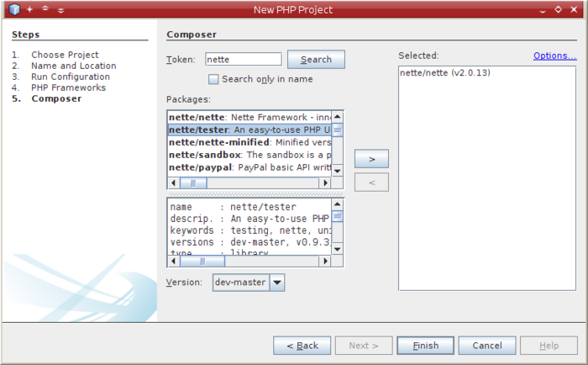Click Packages list vertical scrollbar thumb
This screenshot has width=588, height=365.
[x=337, y=130]
